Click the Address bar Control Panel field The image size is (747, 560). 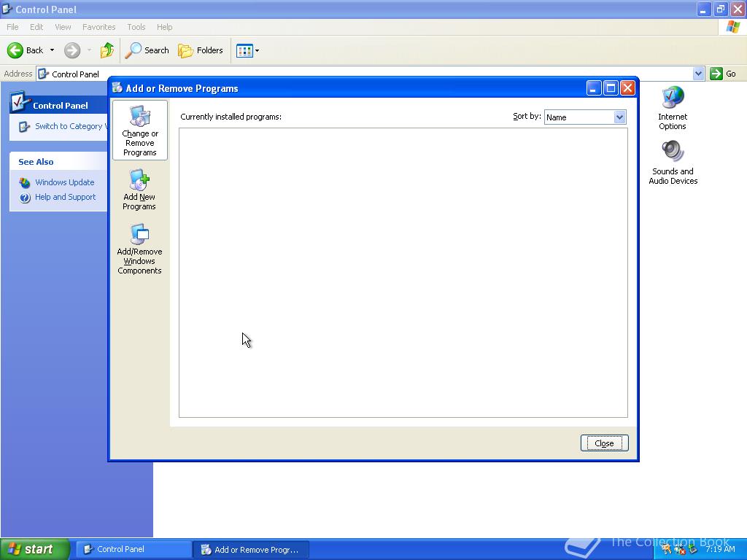tap(365, 74)
